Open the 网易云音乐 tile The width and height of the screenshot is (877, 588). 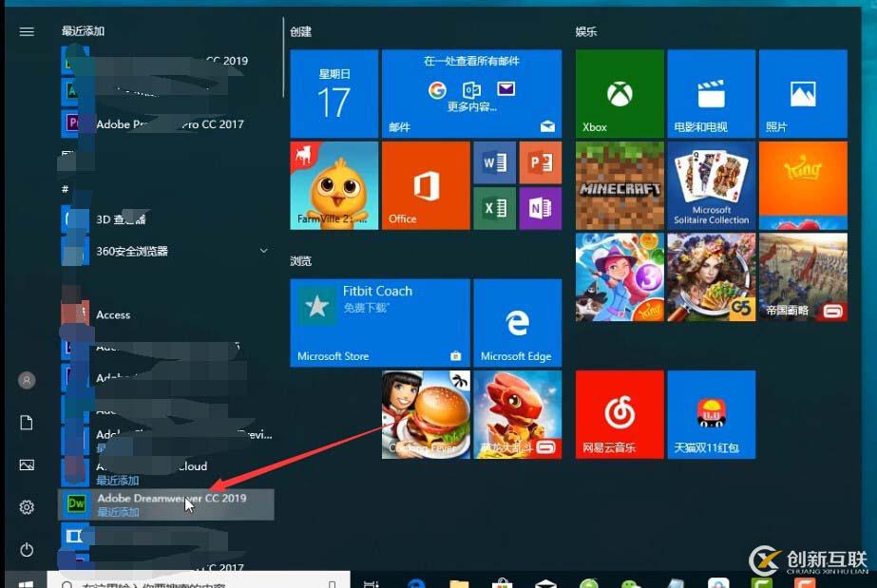tap(619, 413)
